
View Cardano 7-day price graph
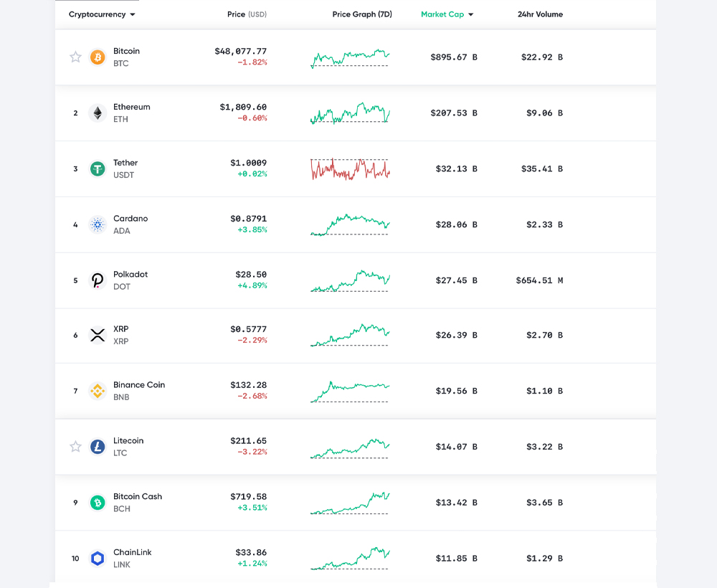pyautogui.click(x=350, y=224)
